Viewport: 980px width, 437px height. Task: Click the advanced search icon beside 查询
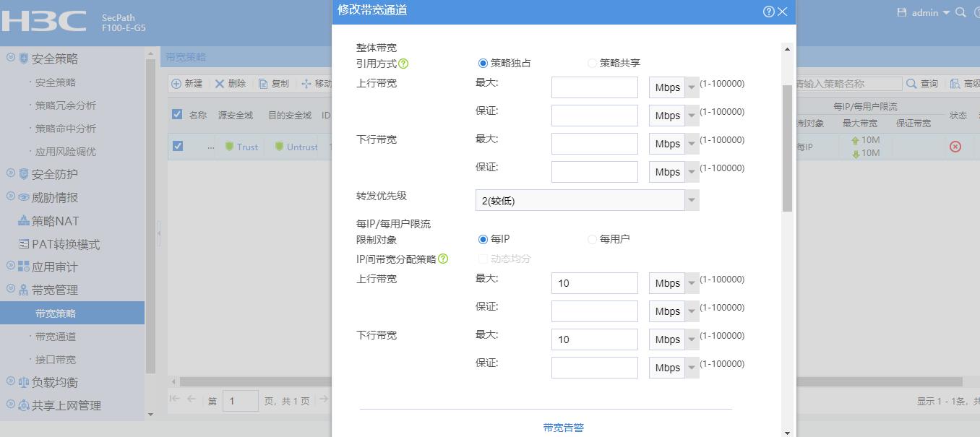click(x=955, y=84)
